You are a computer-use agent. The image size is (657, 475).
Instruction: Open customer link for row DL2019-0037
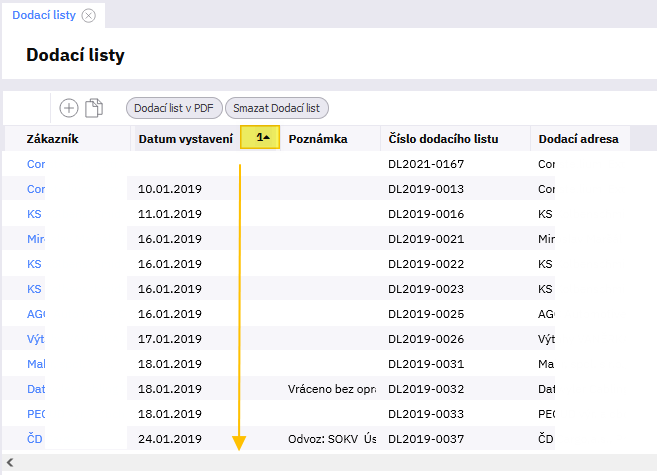pyautogui.click(x=35, y=438)
